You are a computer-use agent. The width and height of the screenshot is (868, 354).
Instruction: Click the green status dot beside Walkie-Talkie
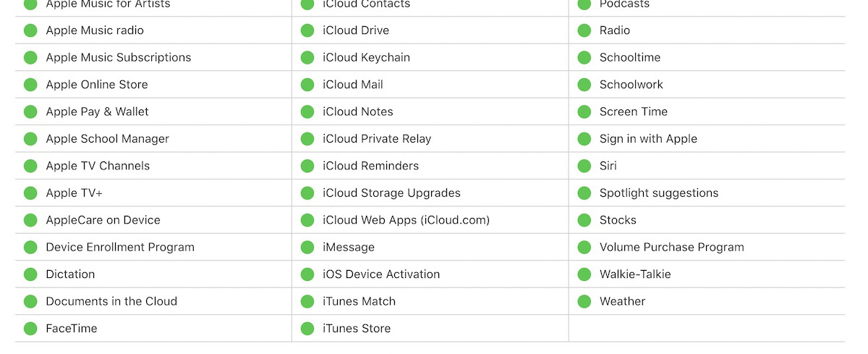coord(584,274)
